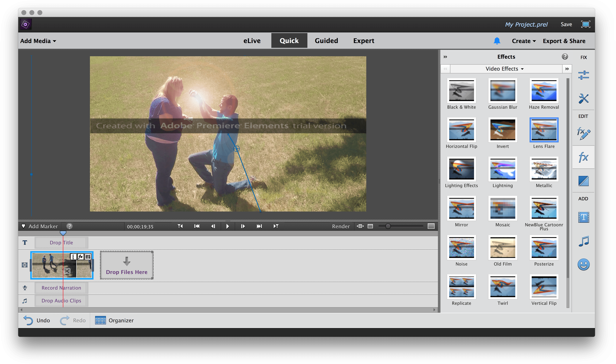Open the Graphics smiley icon
Screen dimensions: 616x364
583,264
